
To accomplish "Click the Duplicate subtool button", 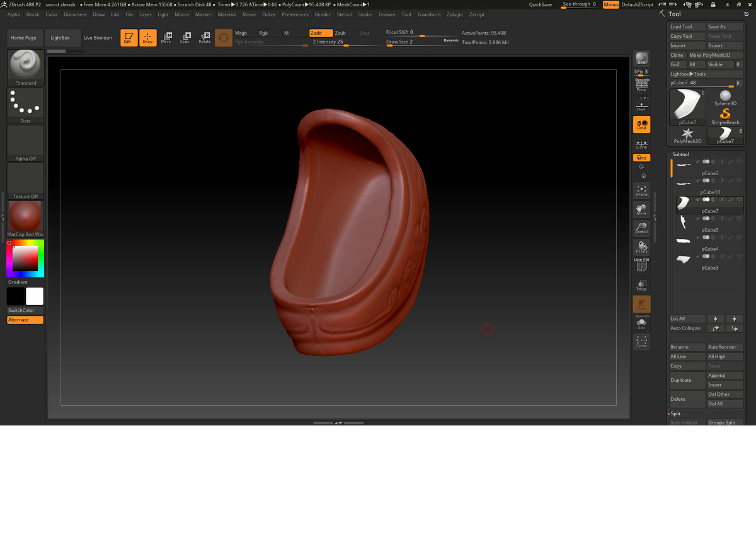I will pos(687,380).
